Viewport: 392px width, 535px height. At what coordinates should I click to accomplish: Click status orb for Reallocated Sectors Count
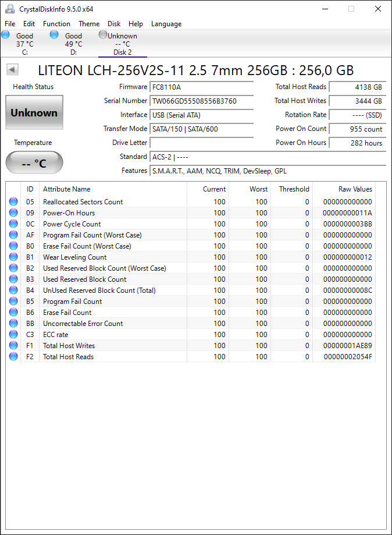tap(13, 201)
